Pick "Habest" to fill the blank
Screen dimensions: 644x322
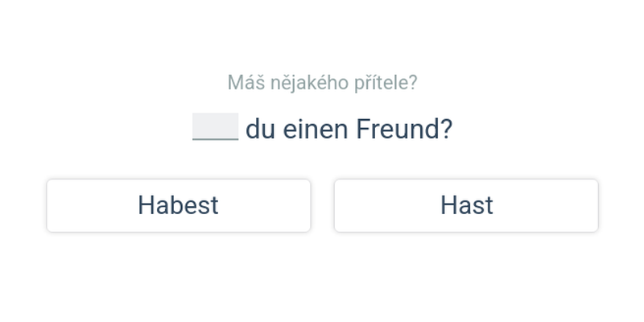[178, 205]
